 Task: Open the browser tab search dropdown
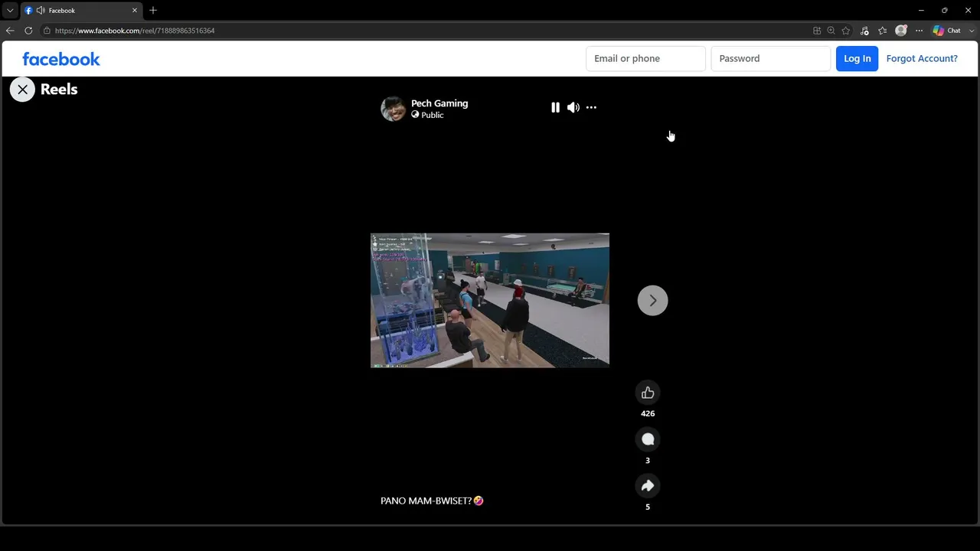(x=10, y=10)
